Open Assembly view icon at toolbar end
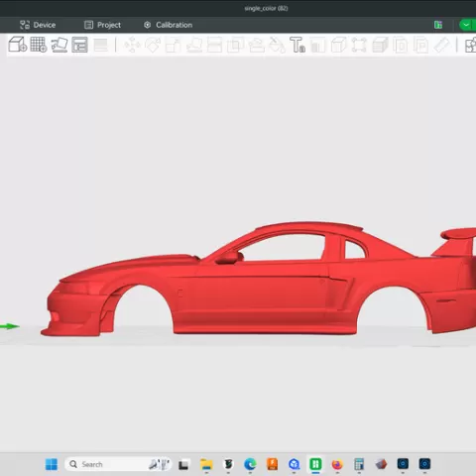Viewport: 476px width, 476px height. (x=470, y=46)
